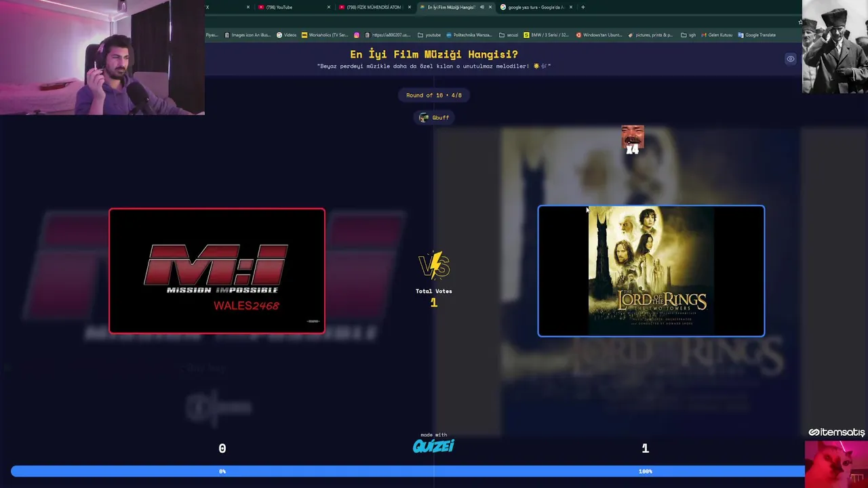Open the Google Translate bookmark
This screenshot has width=868, height=488.
[757, 35]
